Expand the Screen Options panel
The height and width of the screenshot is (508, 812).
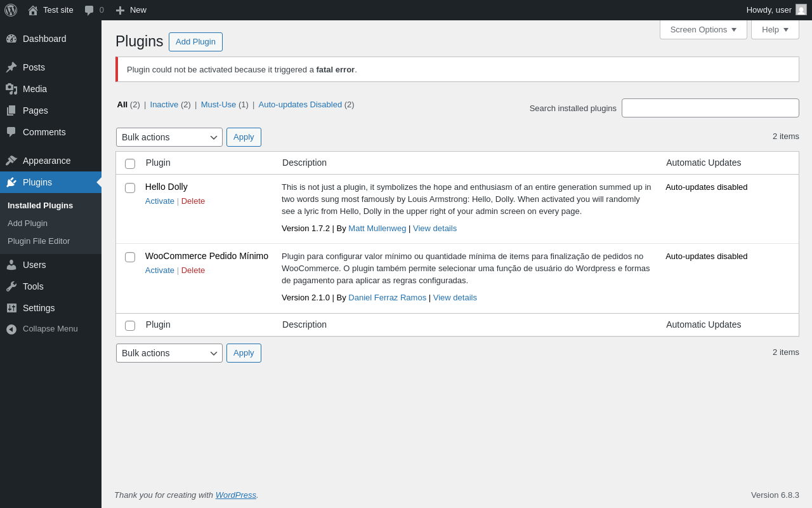703,29
